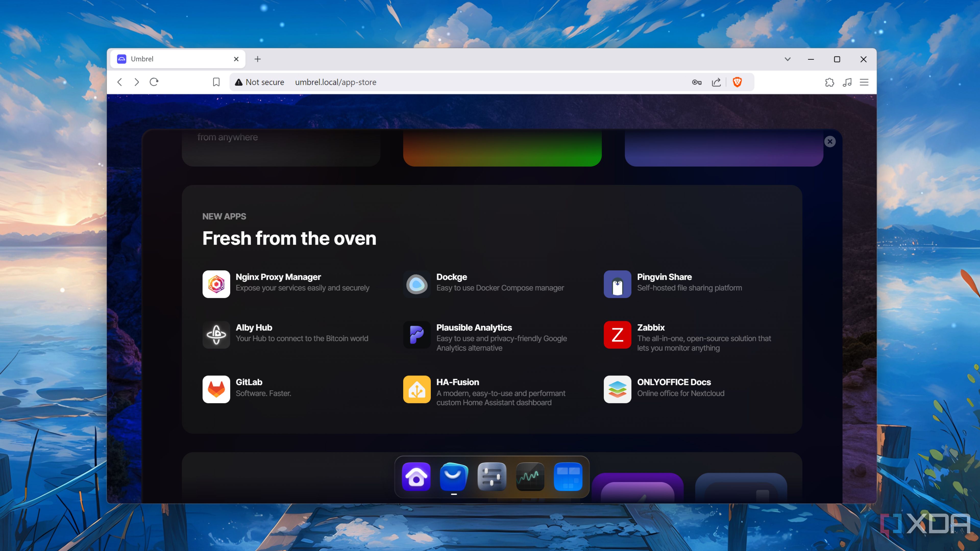Click the ONLYOFFICE Docs title link

coord(674,382)
